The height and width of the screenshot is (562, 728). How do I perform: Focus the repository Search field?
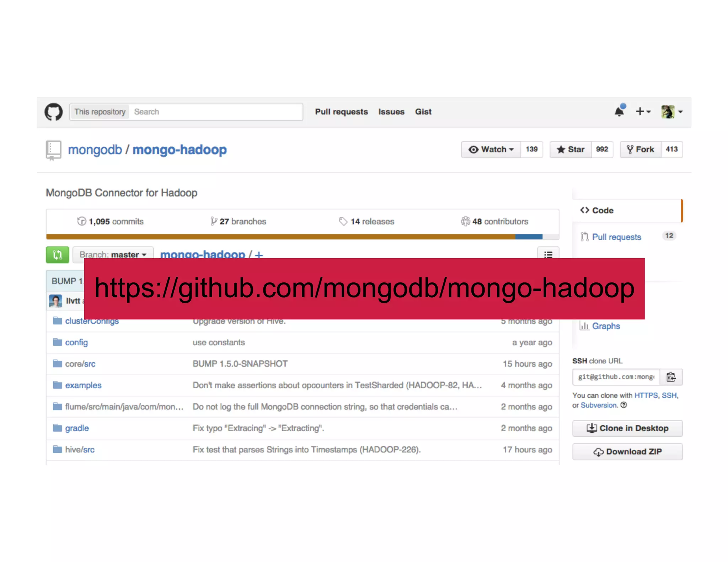click(x=216, y=112)
